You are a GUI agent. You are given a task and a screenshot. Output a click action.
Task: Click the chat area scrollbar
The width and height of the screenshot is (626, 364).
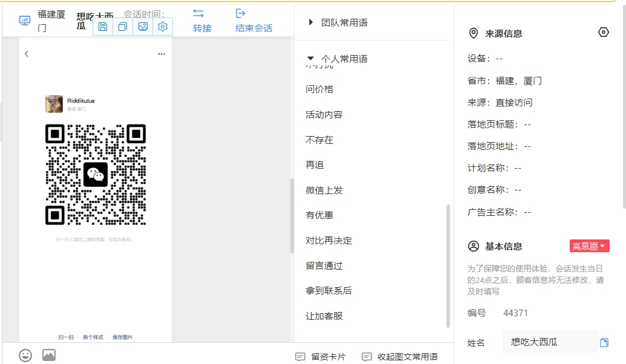[x=292, y=215]
